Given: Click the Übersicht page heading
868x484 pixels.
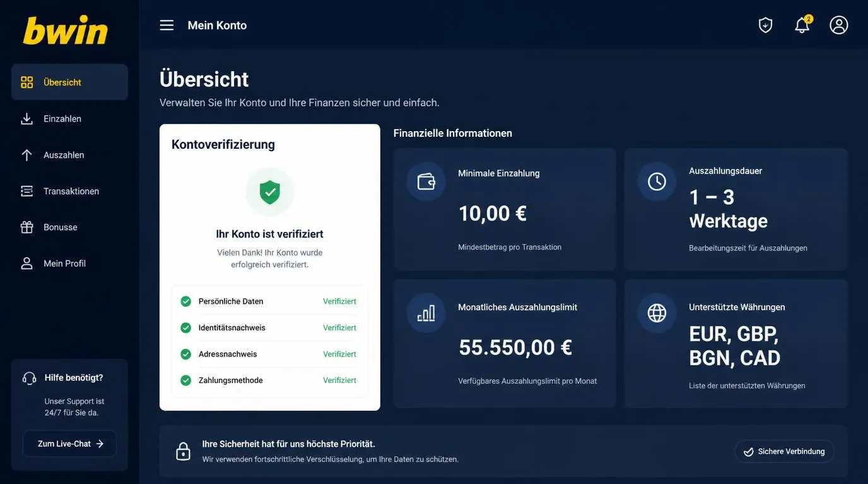Looking at the screenshot, I should coord(204,79).
